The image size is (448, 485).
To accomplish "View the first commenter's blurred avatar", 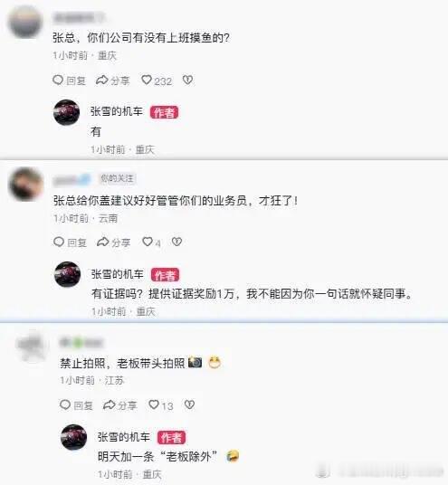I will 25,22.
